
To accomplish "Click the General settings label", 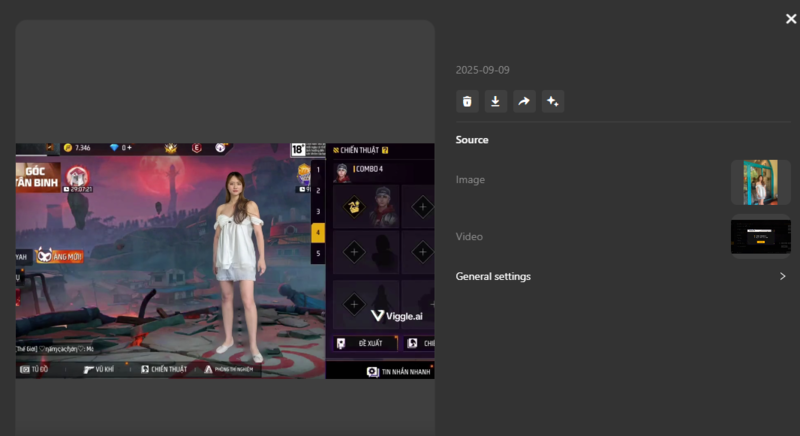I will pos(493,276).
